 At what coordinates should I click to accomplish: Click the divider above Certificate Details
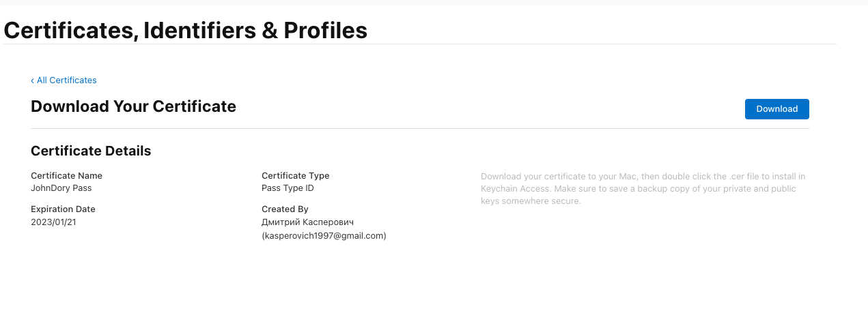coord(420,128)
